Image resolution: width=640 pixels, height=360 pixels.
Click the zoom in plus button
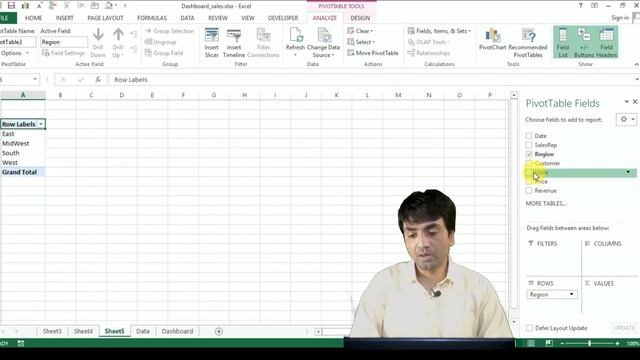tap(618, 344)
